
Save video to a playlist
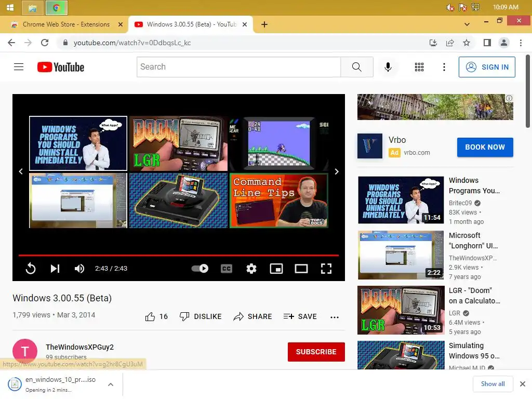coord(300,316)
